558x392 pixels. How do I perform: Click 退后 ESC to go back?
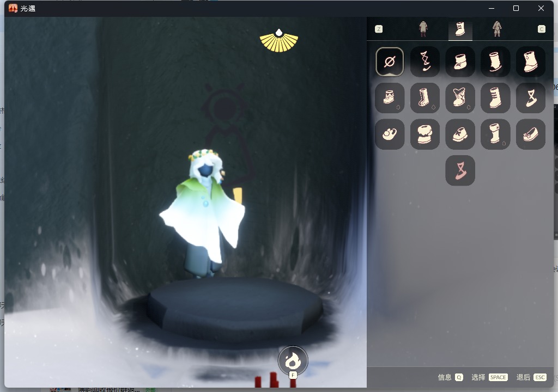pyautogui.click(x=531, y=377)
